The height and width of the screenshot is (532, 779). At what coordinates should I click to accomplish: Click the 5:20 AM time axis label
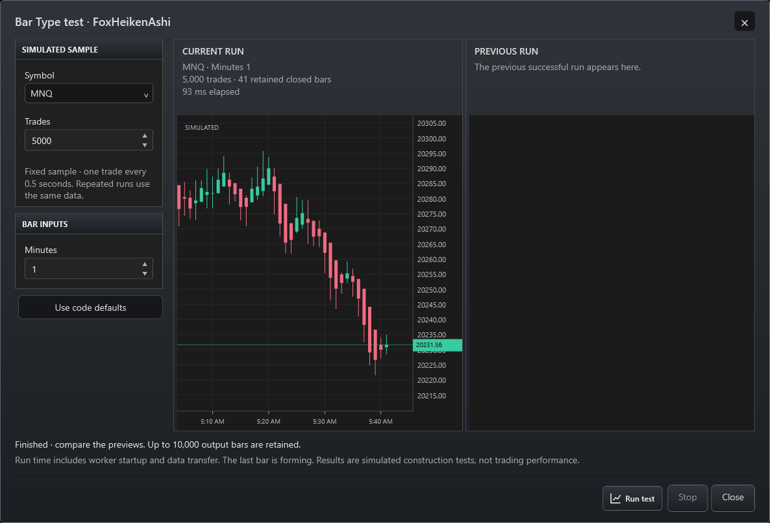pos(269,422)
